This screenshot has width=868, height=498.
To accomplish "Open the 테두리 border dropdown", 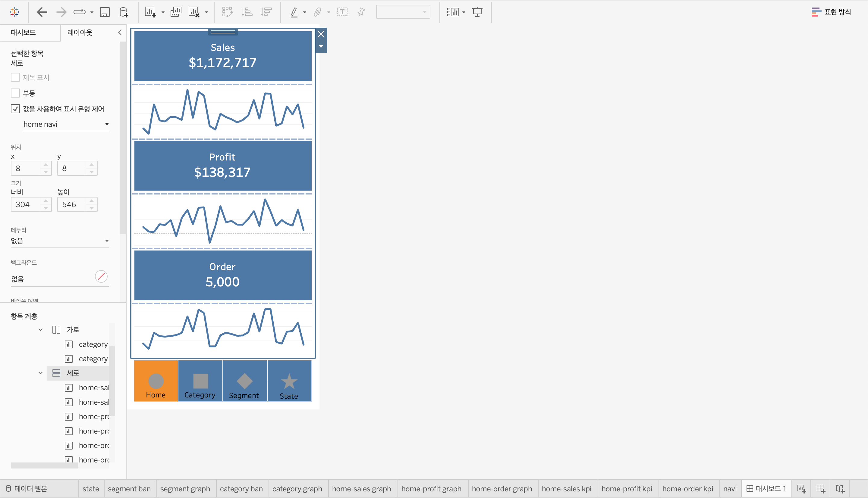I will pos(60,241).
